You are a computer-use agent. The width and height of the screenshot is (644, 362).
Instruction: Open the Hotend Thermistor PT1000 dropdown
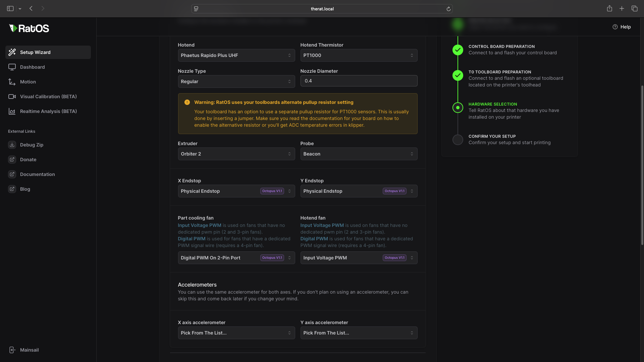[x=359, y=55]
